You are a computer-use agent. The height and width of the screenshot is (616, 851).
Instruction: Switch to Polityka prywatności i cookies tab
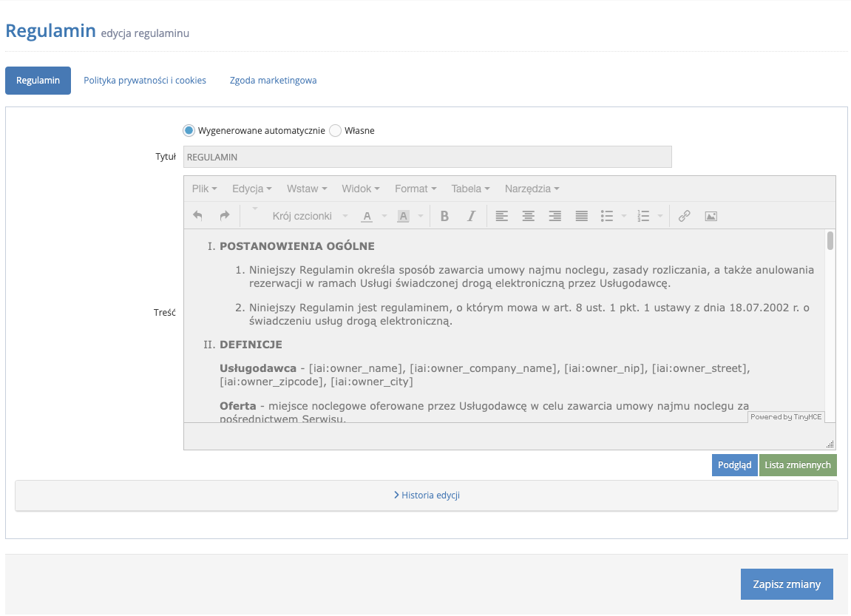pyautogui.click(x=145, y=81)
